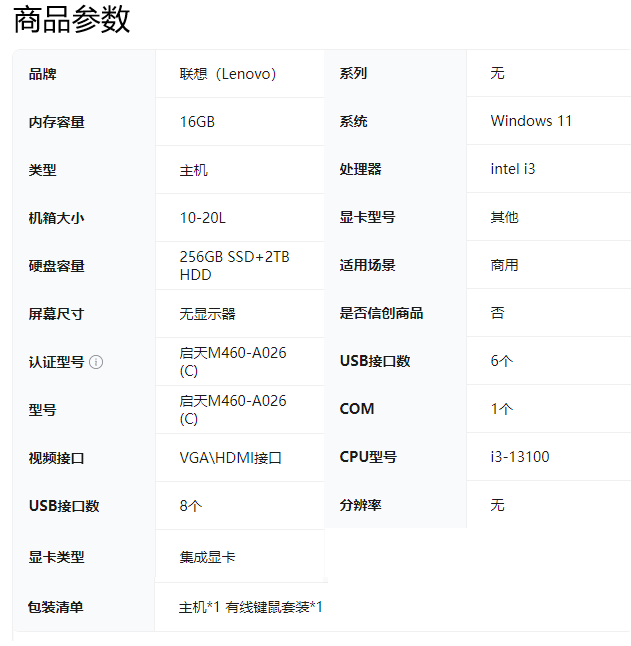Viewport: 631px width, 646px height.
Task: Click the 分辨率 label
Action: (360, 505)
